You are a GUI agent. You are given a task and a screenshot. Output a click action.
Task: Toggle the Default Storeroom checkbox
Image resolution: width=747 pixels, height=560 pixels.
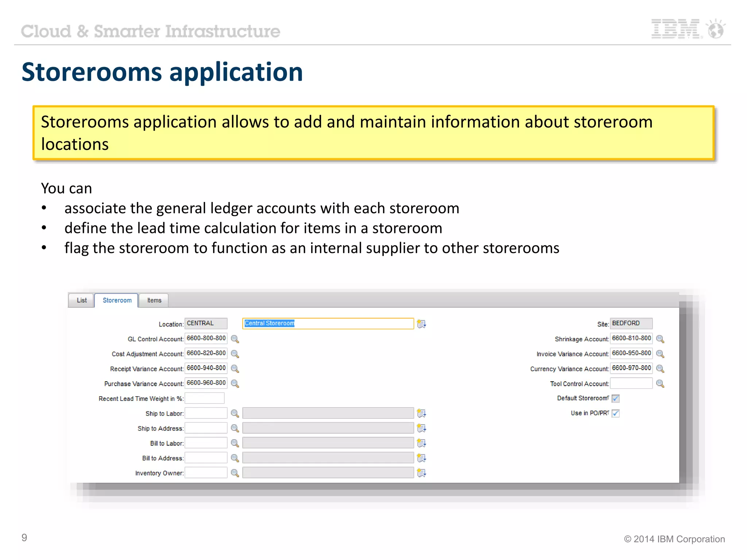coord(616,398)
